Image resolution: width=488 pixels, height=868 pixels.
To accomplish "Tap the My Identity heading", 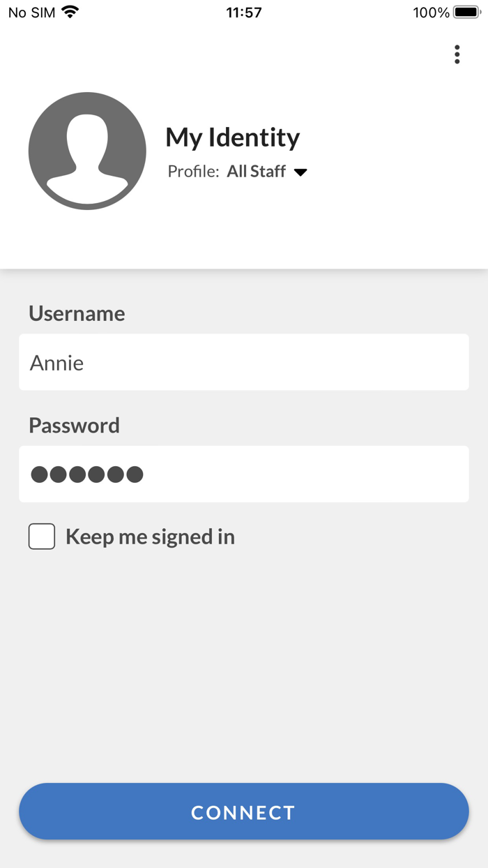I will (x=232, y=137).
